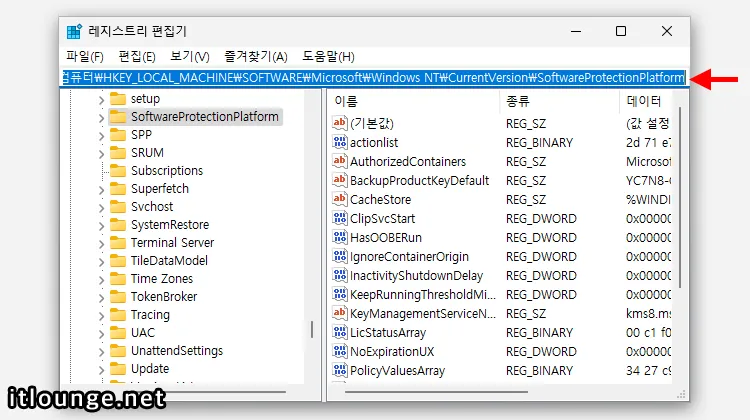Click the string icon beside CacheStore

pos(340,199)
